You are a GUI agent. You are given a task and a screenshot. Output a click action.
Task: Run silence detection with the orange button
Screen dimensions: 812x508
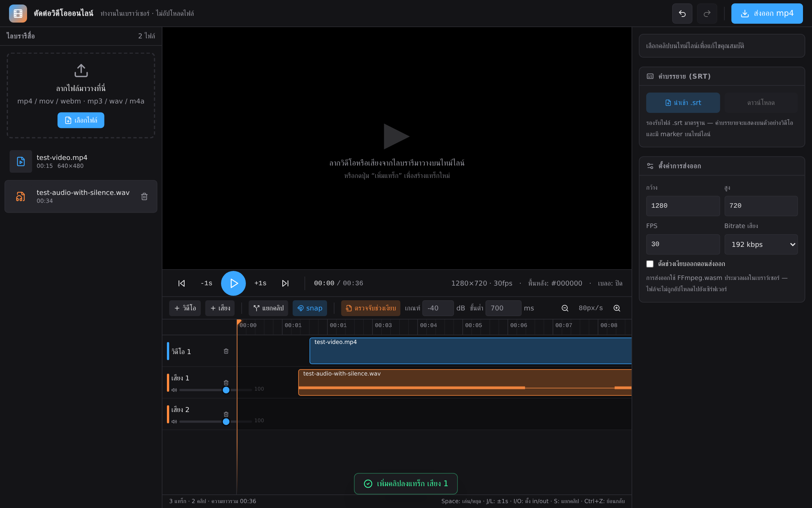click(x=371, y=308)
